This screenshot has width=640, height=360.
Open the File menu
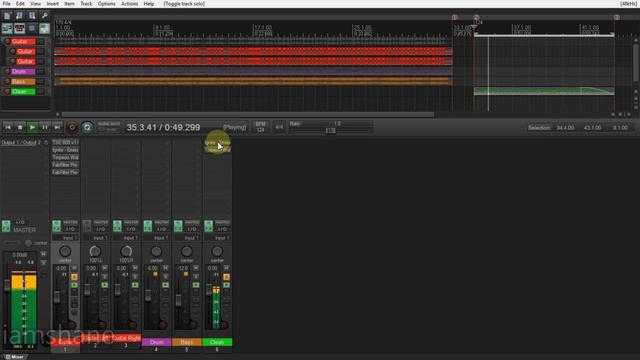point(7,4)
